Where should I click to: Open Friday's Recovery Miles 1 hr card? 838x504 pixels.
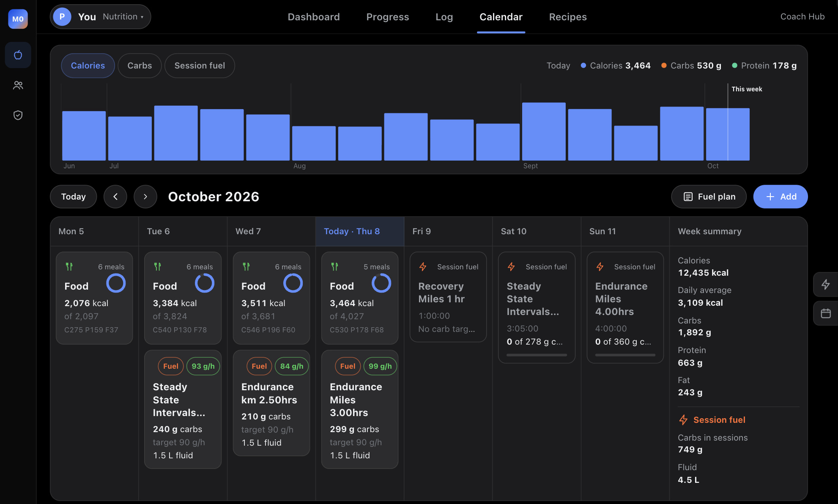448,297
